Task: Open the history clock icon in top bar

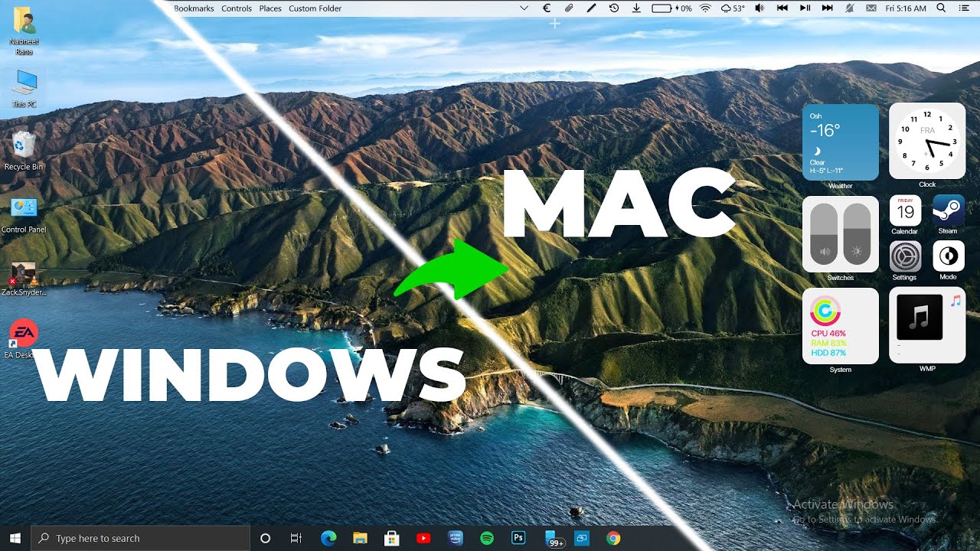Action: [614, 8]
